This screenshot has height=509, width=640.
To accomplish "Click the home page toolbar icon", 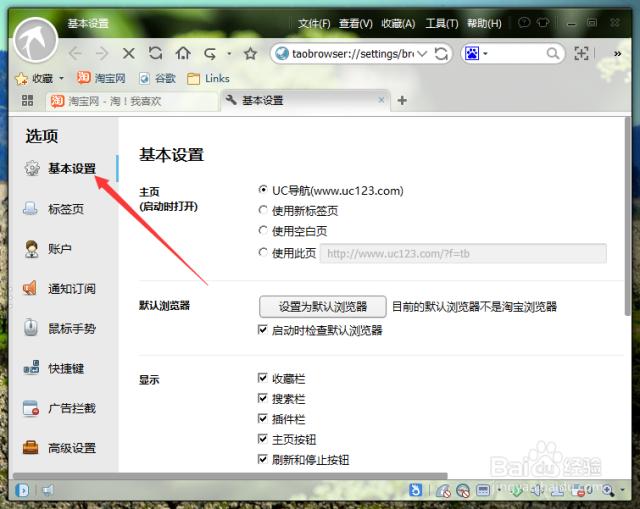I will [x=183, y=53].
